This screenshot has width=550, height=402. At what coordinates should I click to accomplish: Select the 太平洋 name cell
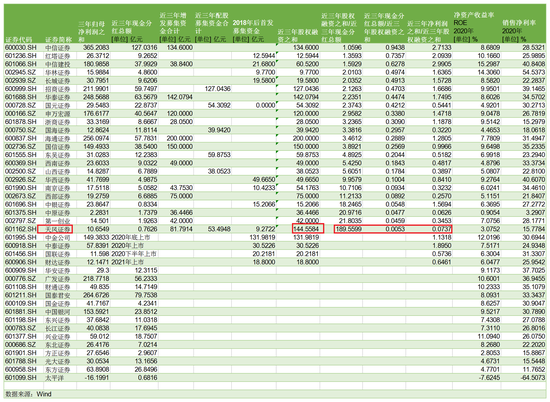click(x=54, y=377)
